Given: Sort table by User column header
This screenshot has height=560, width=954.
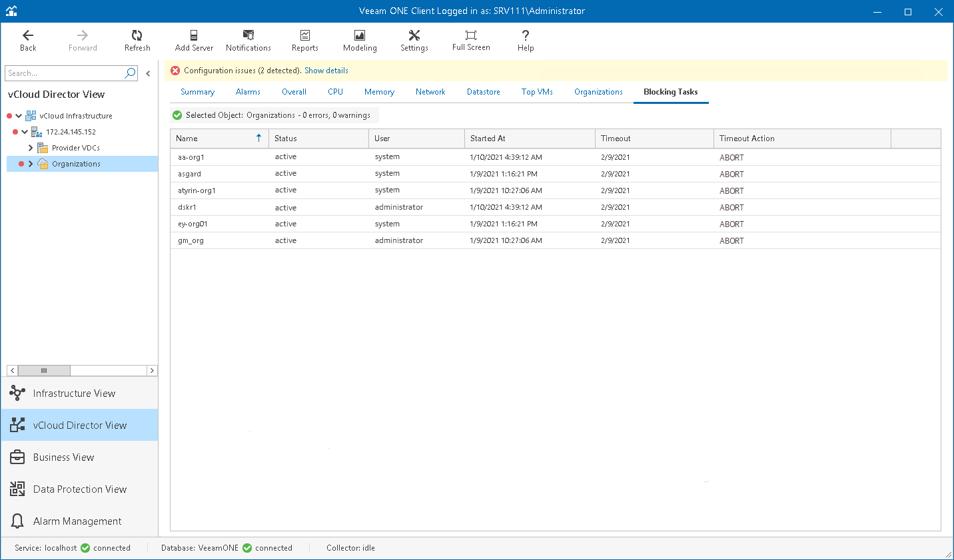Looking at the screenshot, I should point(416,139).
